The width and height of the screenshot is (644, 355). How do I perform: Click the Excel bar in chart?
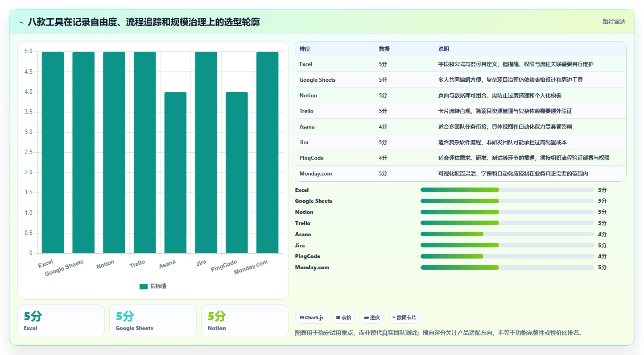(53, 152)
